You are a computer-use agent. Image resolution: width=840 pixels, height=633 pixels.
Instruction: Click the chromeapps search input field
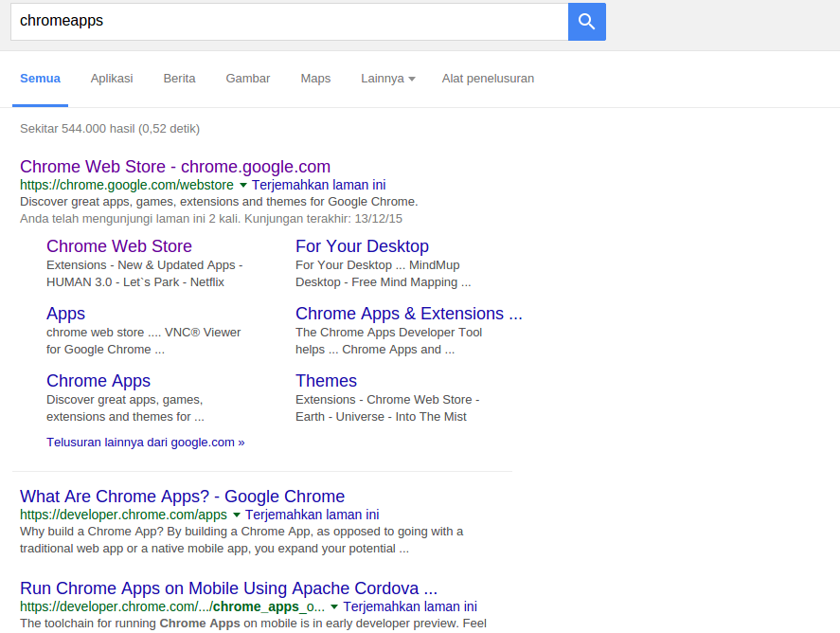(x=289, y=22)
